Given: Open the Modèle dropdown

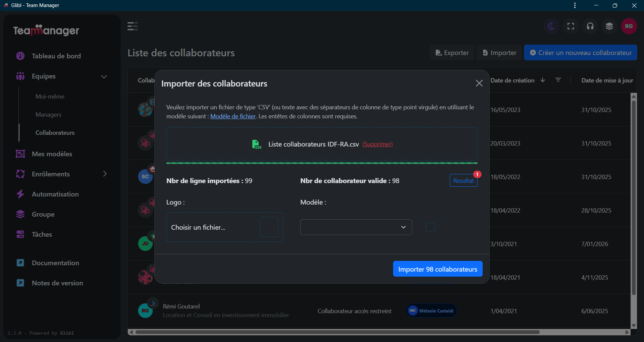Looking at the screenshot, I should click(x=356, y=227).
